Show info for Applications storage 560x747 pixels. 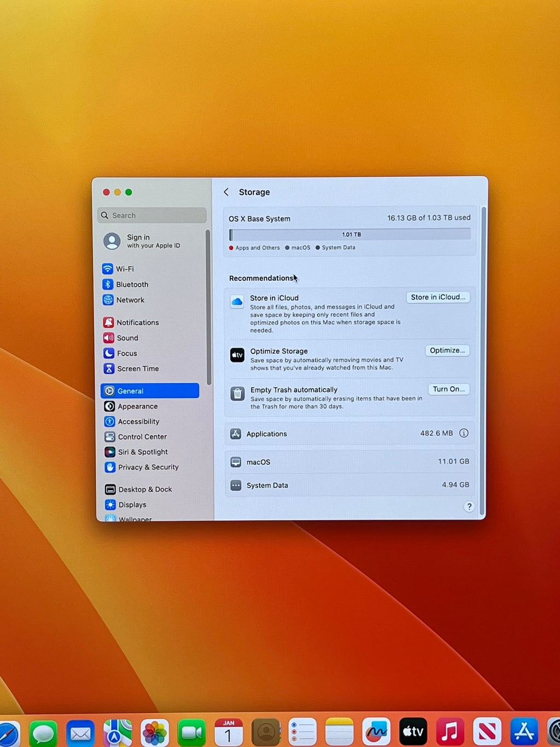point(464,433)
